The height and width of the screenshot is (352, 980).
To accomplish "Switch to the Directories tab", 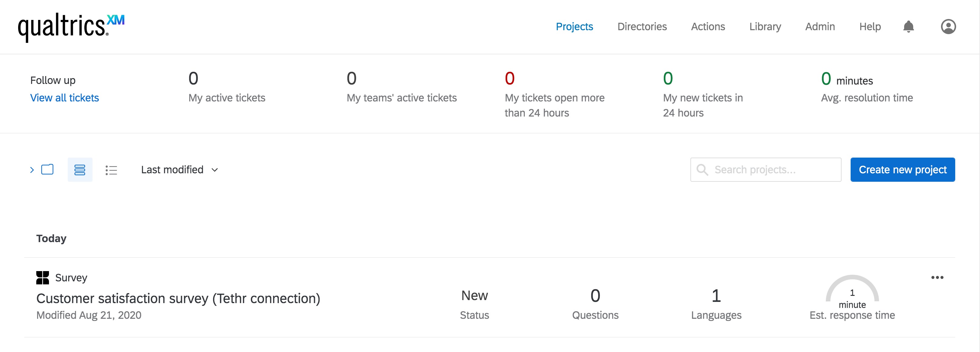I will click(x=642, y=27).
